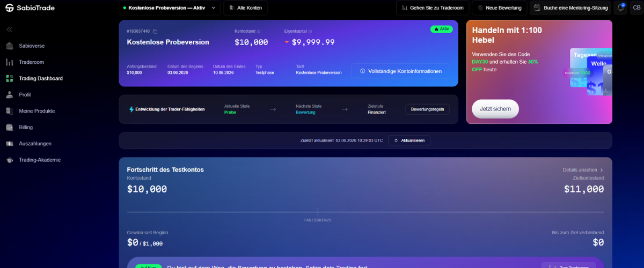Image resolution: width=644 pixels, height=268 pixels.
Task: Click the green Aktiv status badge
Action: point(441,29)
